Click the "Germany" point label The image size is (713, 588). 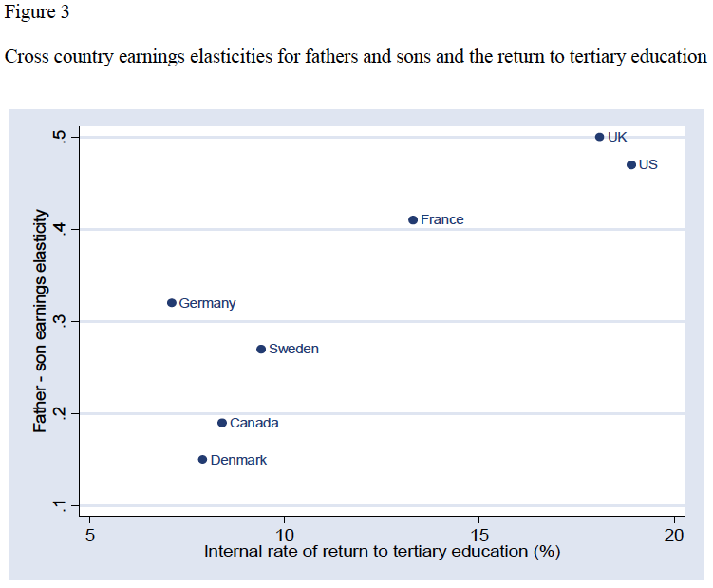pyautogui.click(x=207, y=303)
